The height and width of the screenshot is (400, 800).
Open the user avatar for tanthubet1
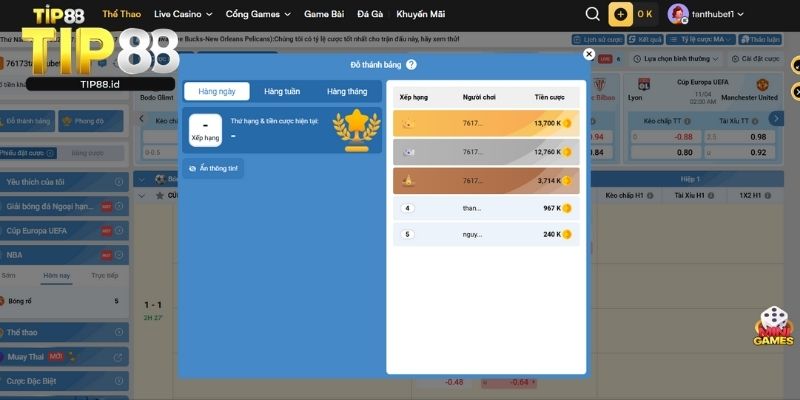point(678,15)
